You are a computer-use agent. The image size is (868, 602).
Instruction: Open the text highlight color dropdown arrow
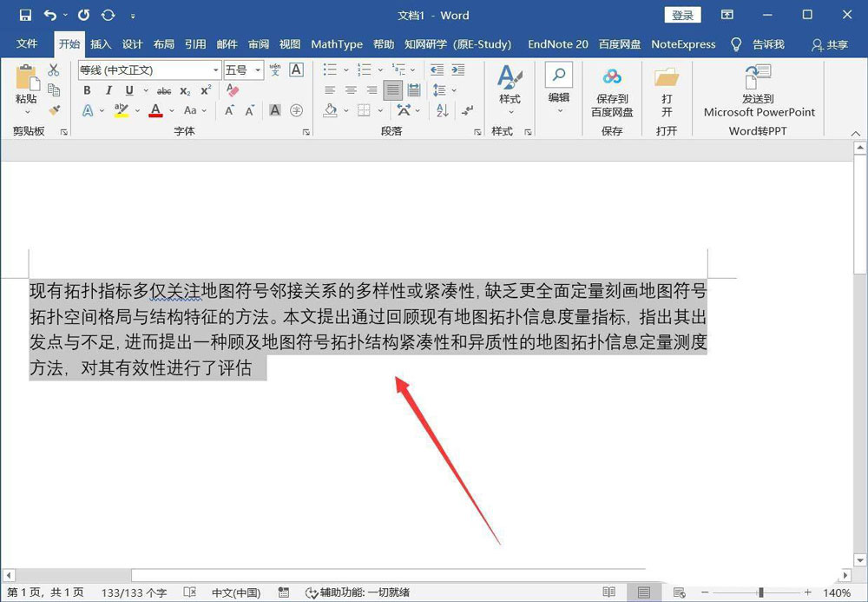pos(137,111)
